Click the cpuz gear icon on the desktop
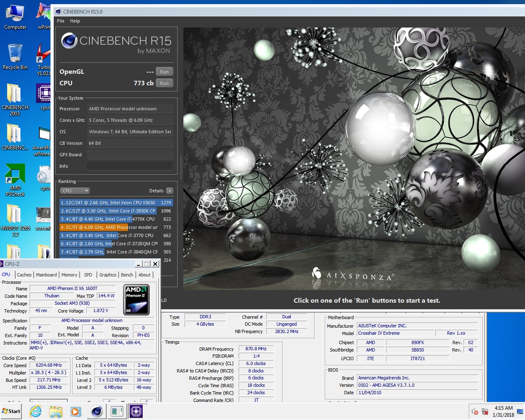The image size is (525, 420). (43, 179)
